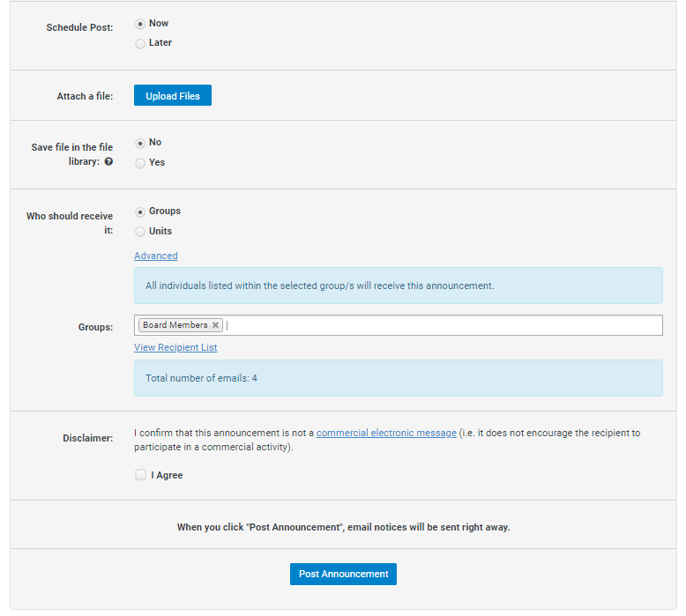Switch recipient type to Units
The width and height of the screenshot is (686, 616).
click(x=140, y=232)
